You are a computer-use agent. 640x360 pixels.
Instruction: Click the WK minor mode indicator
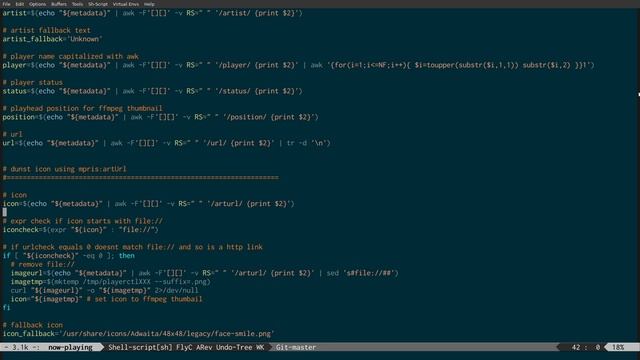[260, 347]
